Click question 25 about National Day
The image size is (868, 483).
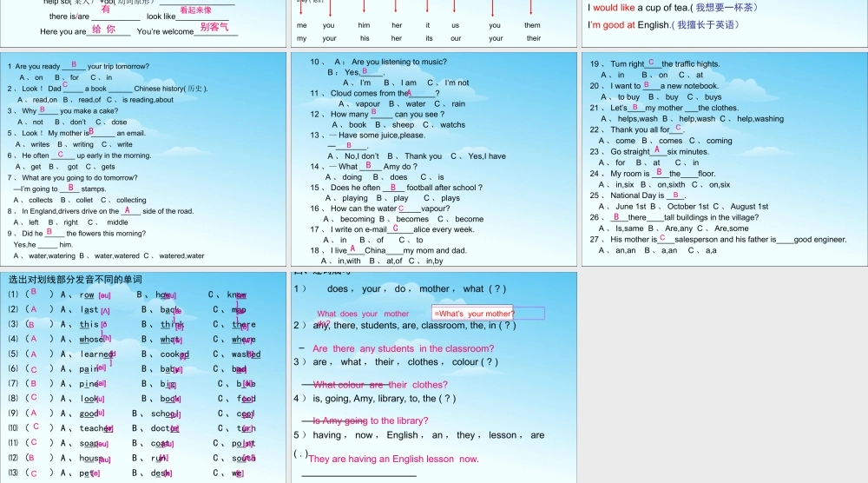[x=638, y=195]
